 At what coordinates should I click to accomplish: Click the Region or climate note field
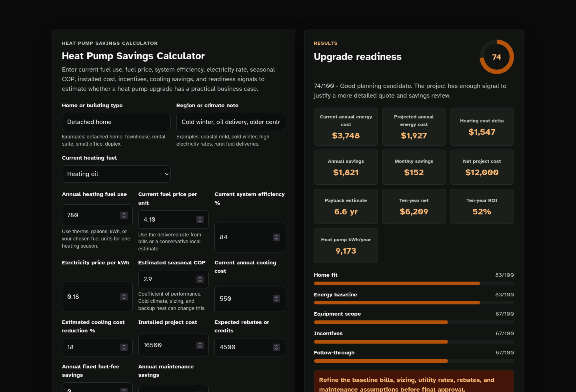tap(231, 122)
